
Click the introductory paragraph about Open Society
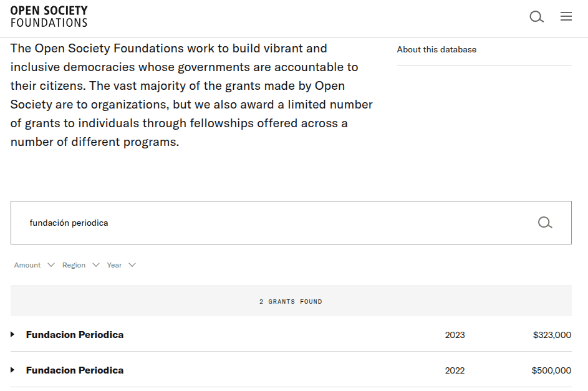coord(187,95)
